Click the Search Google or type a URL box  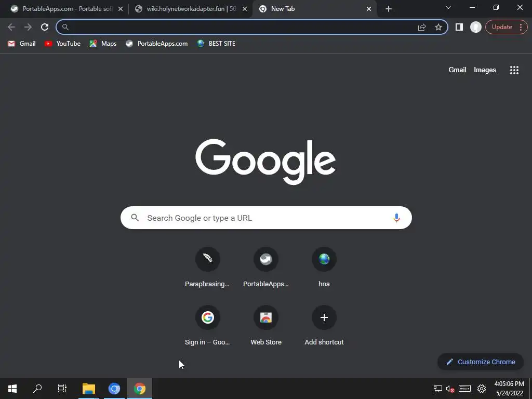[x=266, y=218]
